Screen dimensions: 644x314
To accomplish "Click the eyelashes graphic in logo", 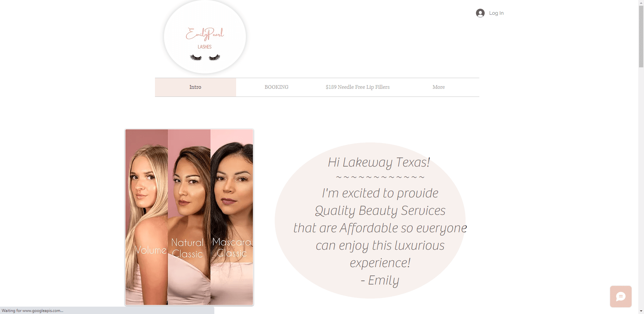I will [x=205, y=57].
